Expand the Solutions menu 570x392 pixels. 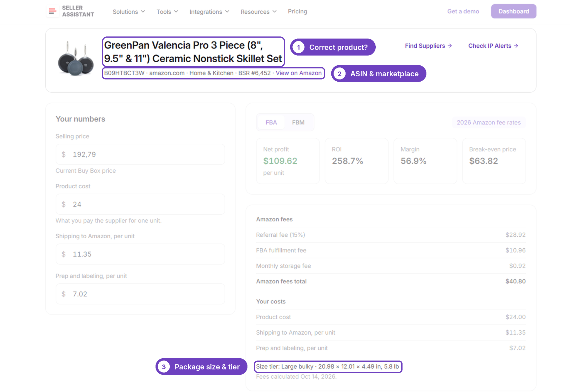click(129, 12)
